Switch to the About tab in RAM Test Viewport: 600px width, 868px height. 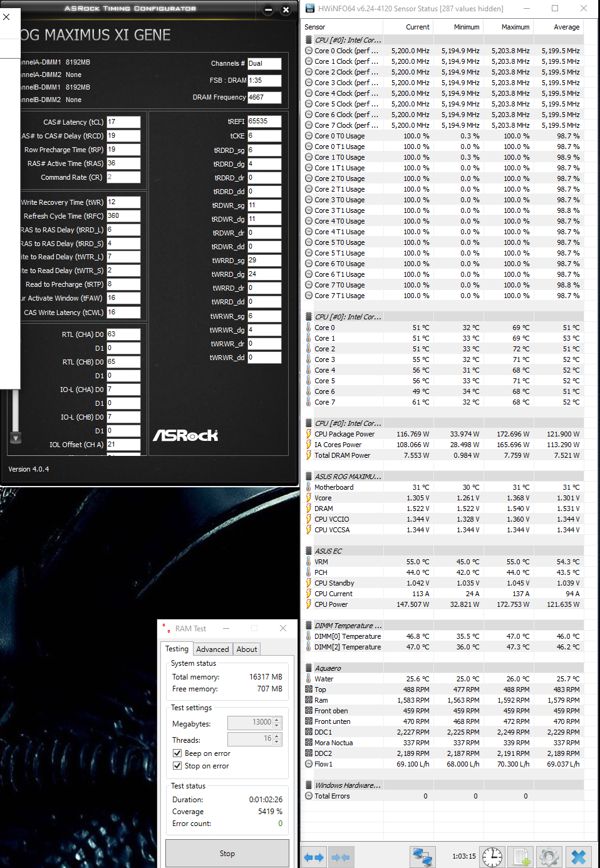247,649
